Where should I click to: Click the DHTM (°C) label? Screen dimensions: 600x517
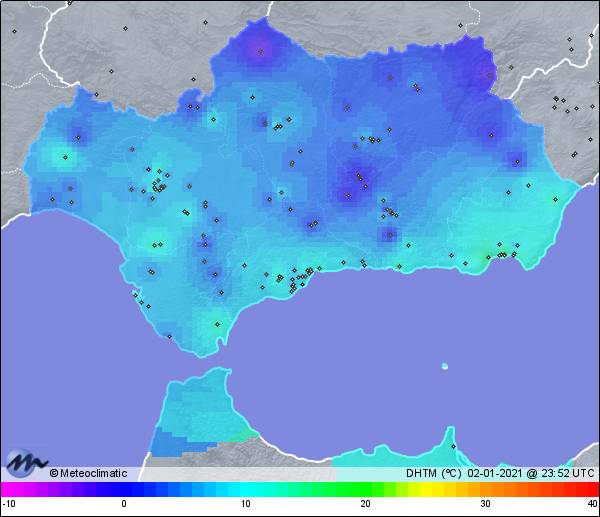tap(434, 473)
